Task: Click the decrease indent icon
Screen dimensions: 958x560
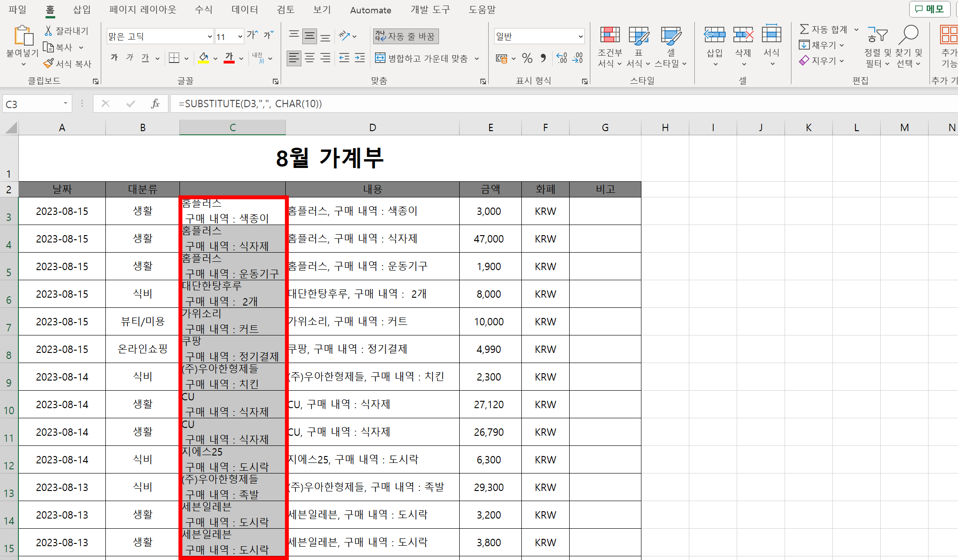Action: (x=344, y=58)
